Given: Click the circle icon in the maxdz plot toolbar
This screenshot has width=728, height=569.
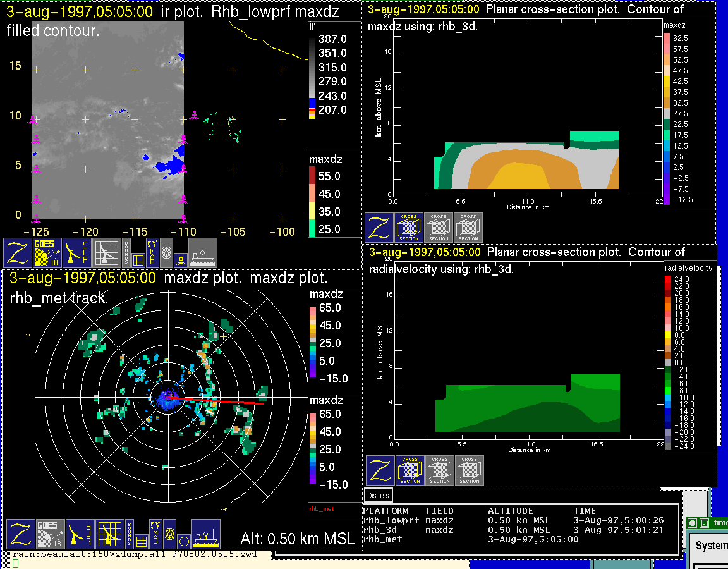Looking at the screenshot, I should (x=183, y=541).
